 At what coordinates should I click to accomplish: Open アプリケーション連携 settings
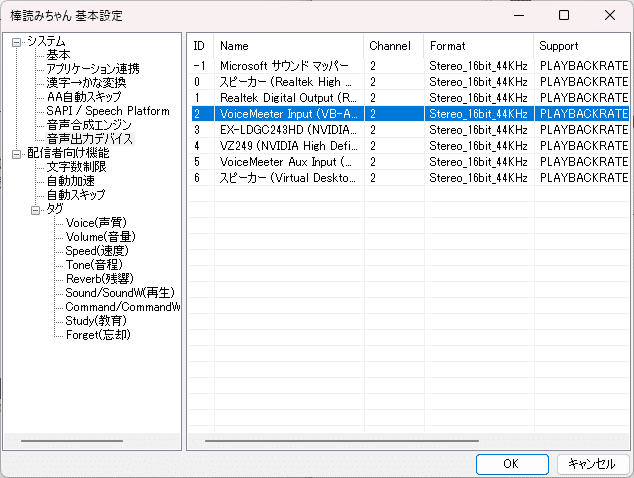coord(93,69)
